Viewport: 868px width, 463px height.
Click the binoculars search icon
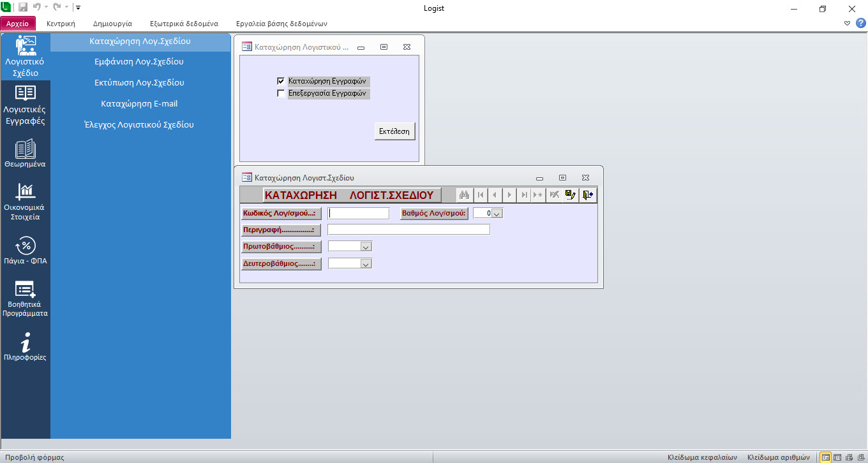(464, 195)
